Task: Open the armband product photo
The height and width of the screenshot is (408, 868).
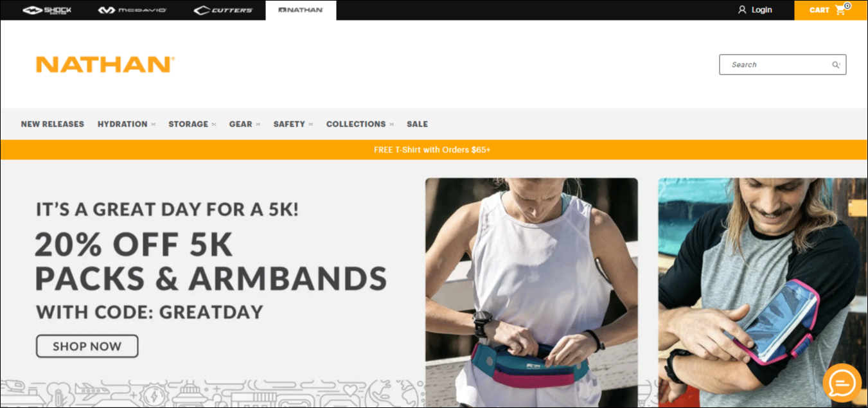Action: [763, 292]
